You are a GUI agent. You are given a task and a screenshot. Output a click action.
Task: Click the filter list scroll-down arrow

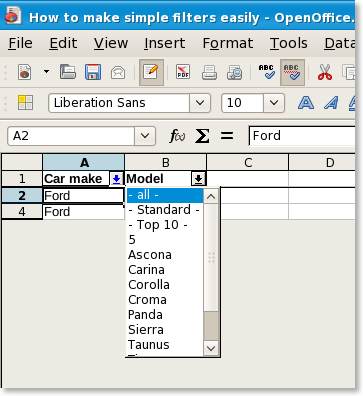pyautogui.click(x=211, y=349)
